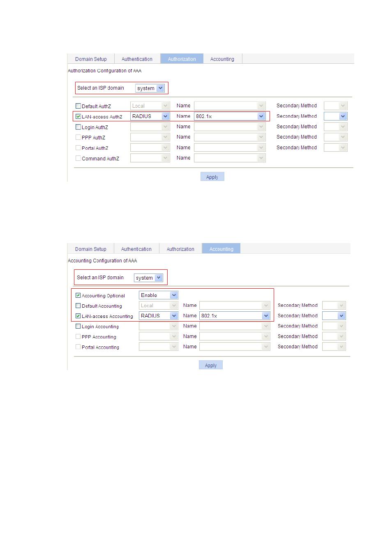The image size is (392, 533).
Task: Expand LAN-access Accounting 802.1x name dropdown
Action: 266,316
